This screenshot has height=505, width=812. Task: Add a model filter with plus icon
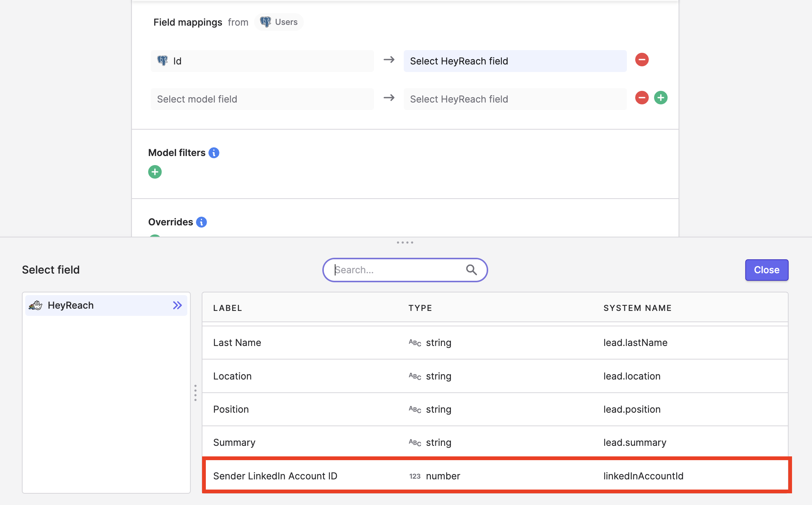click(x=155, y=172)
